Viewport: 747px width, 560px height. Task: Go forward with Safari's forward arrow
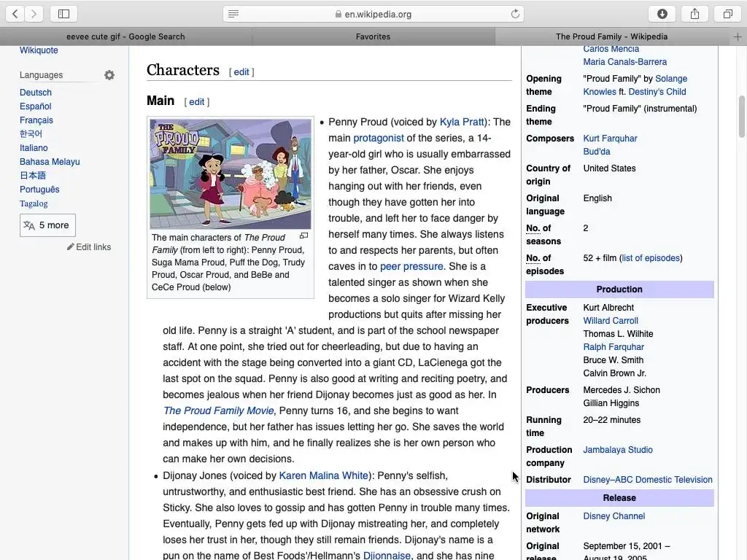point(34,14)
